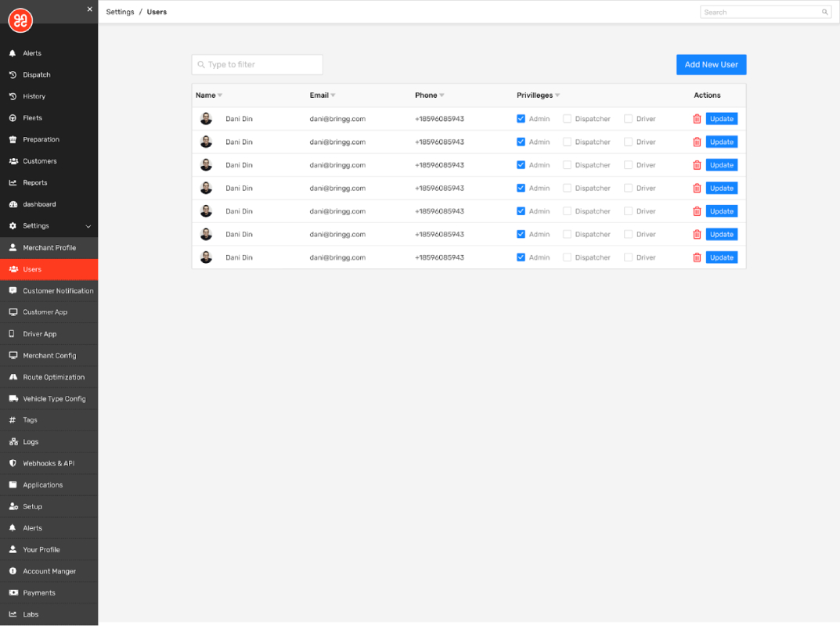
Task: Open the dashboard gauge icon
Action: click(13, 204)
